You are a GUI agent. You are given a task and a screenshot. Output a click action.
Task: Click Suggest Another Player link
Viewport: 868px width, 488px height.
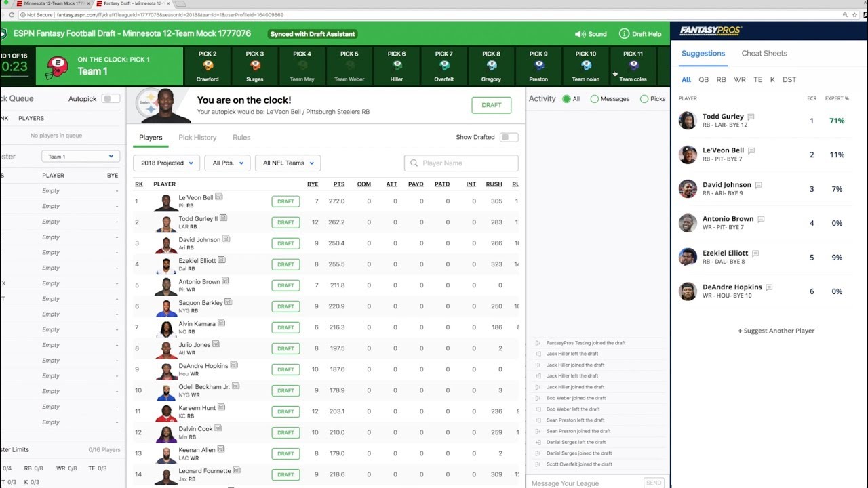coord(776,331)
